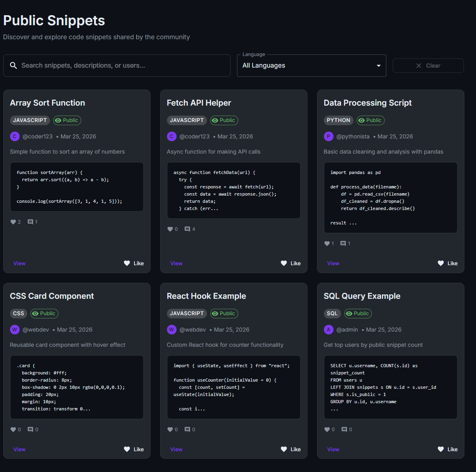View the SQL Query Example snippet

click(333, 449)
